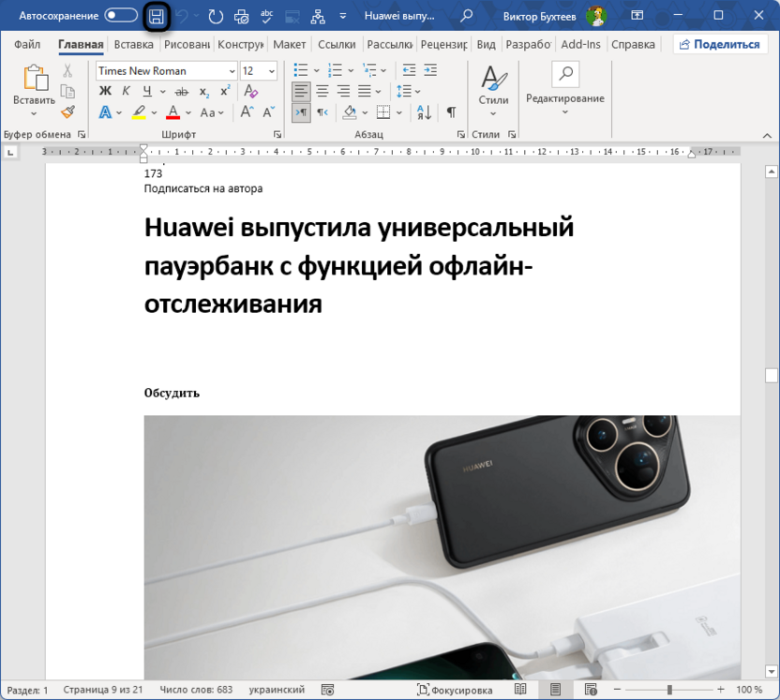
Task: Select the Format Painter brush
Action: coord(67,112)
